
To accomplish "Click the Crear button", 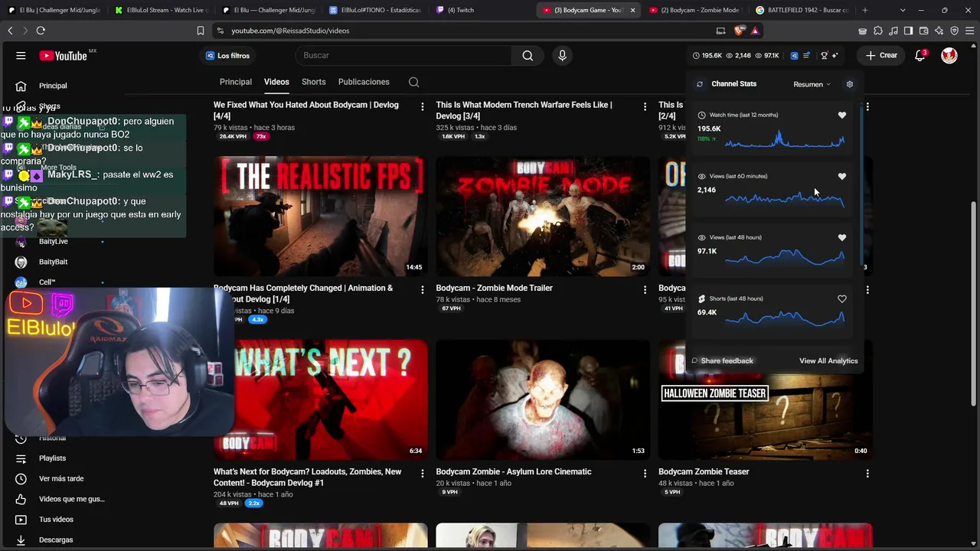I will coord(882,56).
